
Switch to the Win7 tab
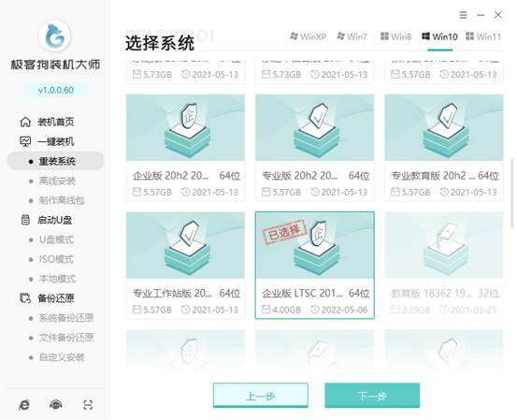coord(352,36)
